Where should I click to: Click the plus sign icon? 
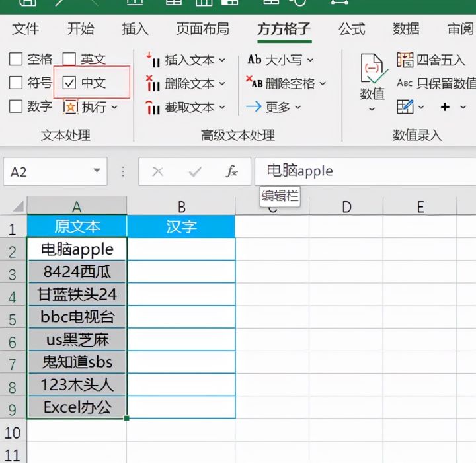pyautogui.click(x=445, y=107)
